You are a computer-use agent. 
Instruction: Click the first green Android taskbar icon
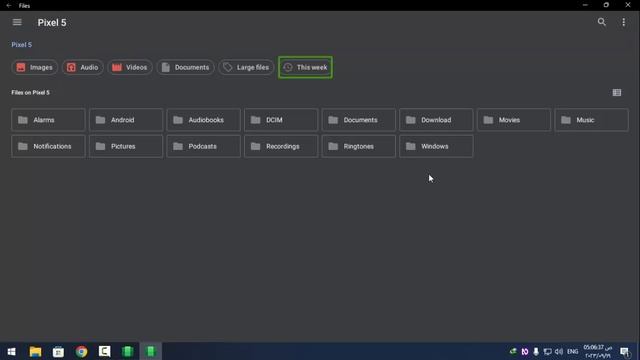point(128,351)
